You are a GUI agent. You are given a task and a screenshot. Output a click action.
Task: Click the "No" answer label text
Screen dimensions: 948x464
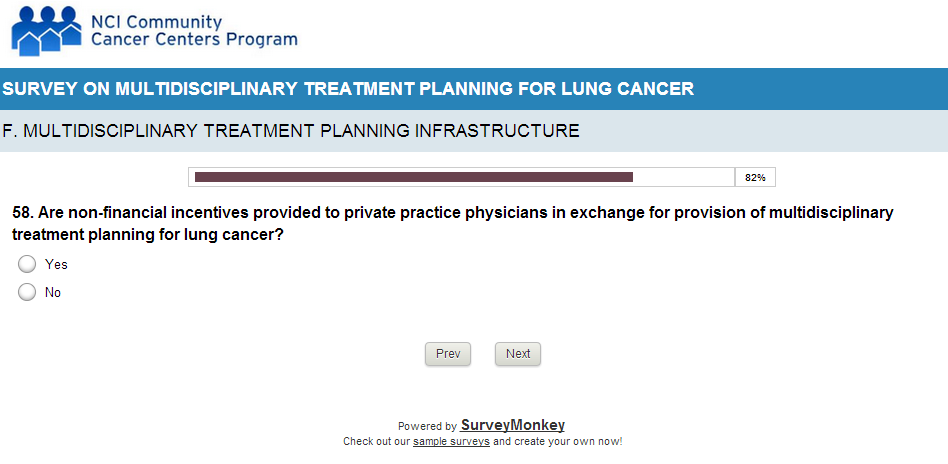point(53,293)
